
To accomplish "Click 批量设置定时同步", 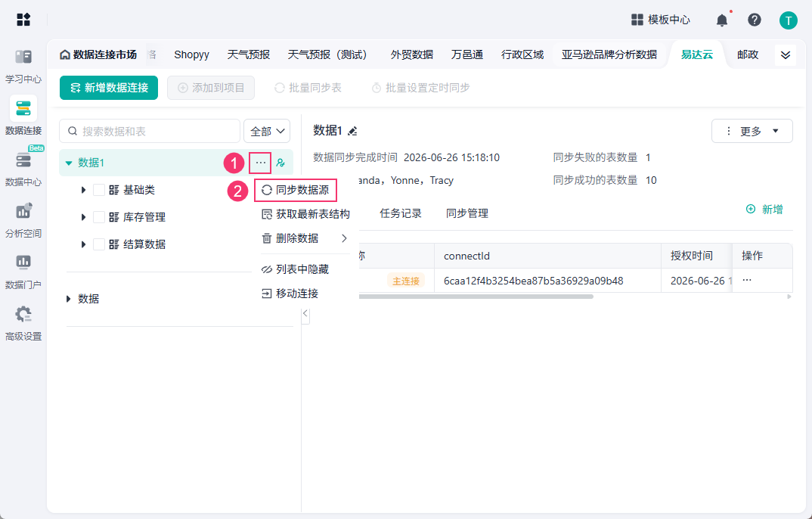I will [x=420, y=88].
